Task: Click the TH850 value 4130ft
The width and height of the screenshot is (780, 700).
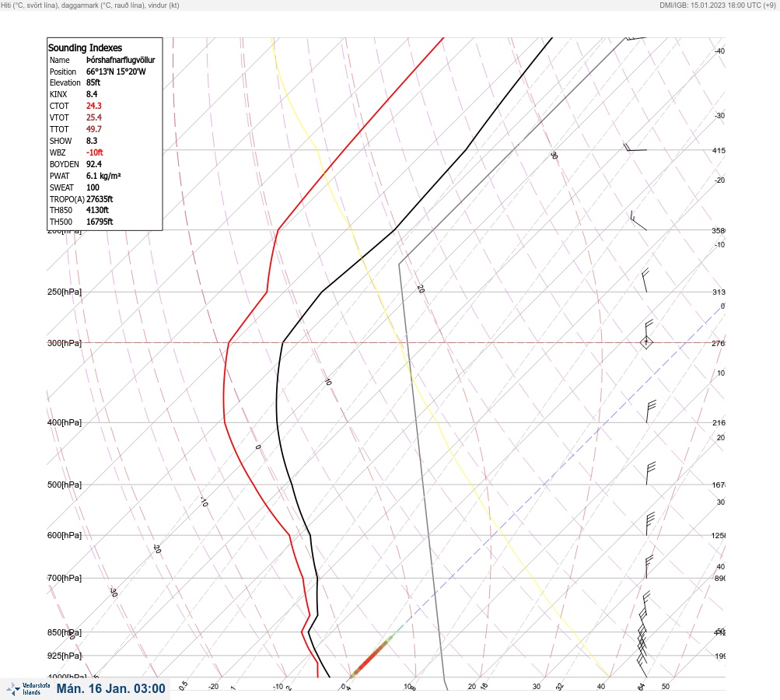Action: (97, 210)
